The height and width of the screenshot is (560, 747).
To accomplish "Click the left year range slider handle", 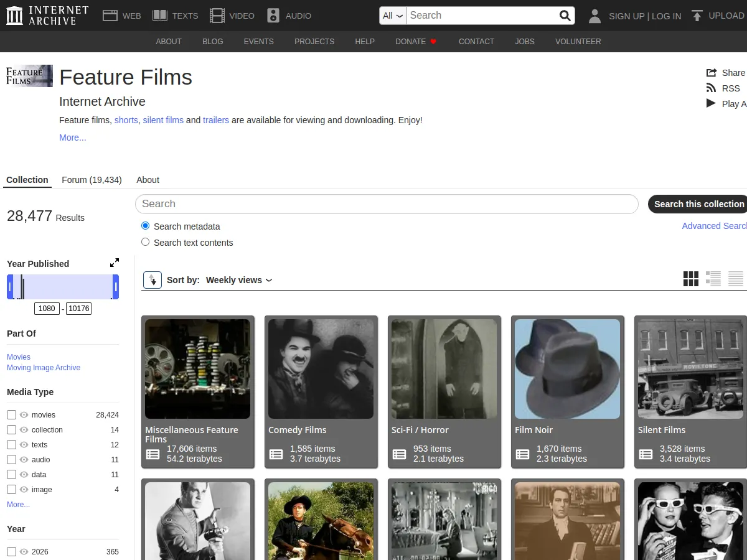I will pyautogui.click(x=10, y=287).
